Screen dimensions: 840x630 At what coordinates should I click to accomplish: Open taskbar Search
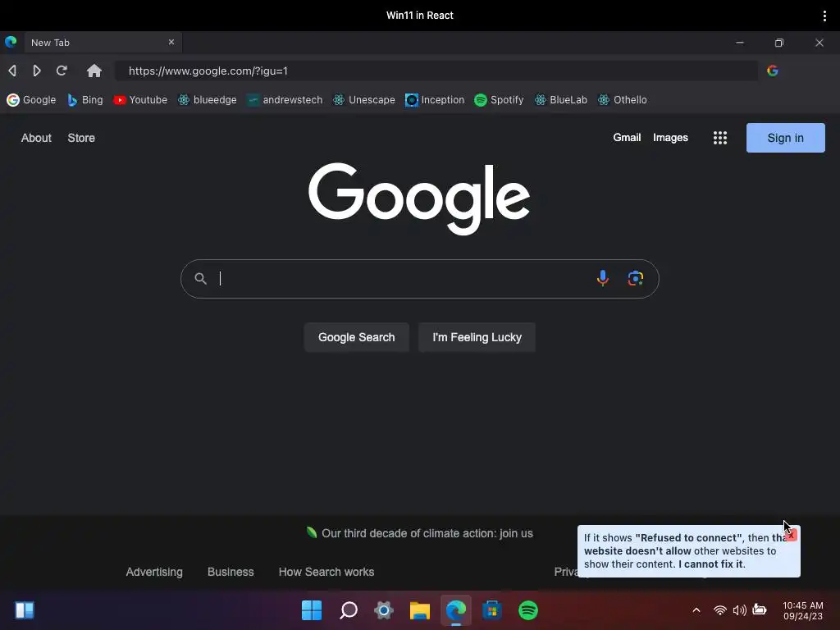pos(349,610)
